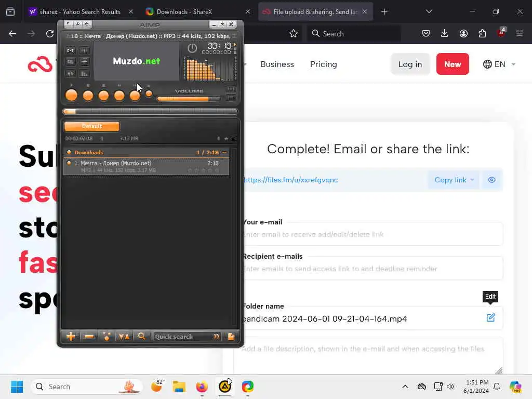The height and width of the screenshot is (399, 532).
Task: Click the Firefox Search box
Action: tap(354, 34)
